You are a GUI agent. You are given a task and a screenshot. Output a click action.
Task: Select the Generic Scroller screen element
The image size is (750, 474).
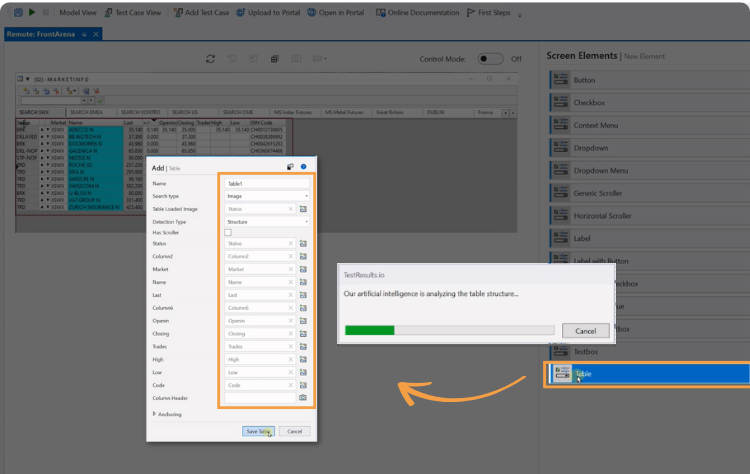[649, 193]
